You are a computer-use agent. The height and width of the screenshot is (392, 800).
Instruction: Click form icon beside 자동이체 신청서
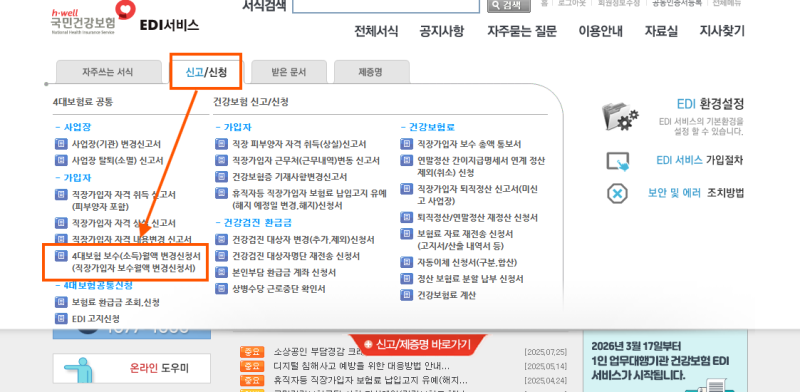click(406, 262)
